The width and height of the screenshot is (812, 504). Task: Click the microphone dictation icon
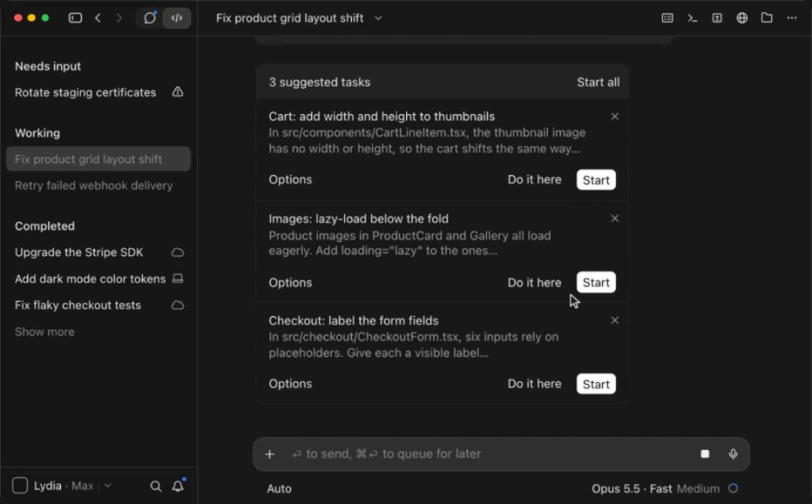(x=733, y=454)
